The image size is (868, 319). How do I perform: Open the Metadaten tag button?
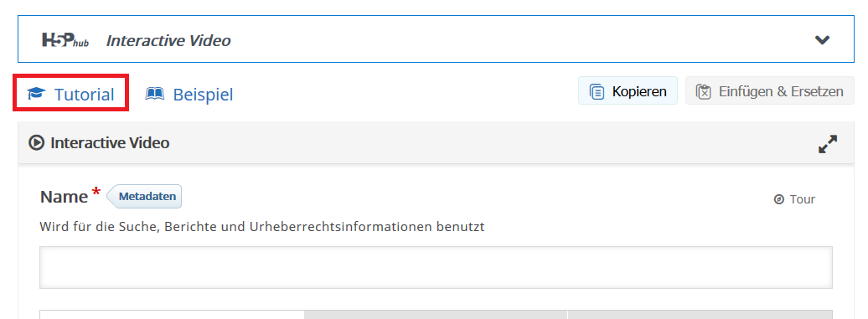point(144,196)
